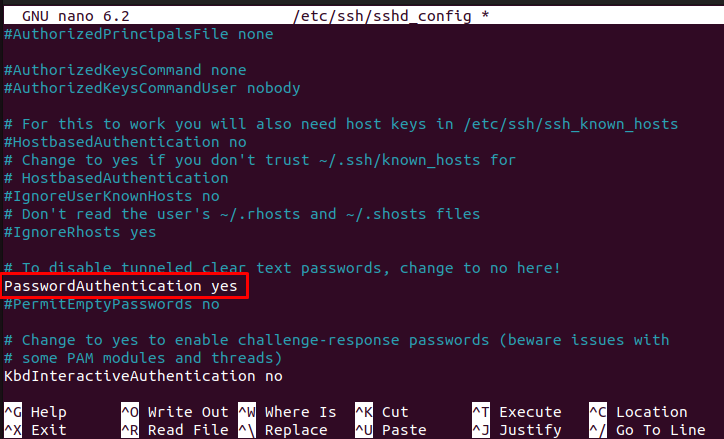Click the #IgnoreUserKnownHosts no line
Image resolution: width=724 pixels, height=439 pixels.
(x=112, y=196)
